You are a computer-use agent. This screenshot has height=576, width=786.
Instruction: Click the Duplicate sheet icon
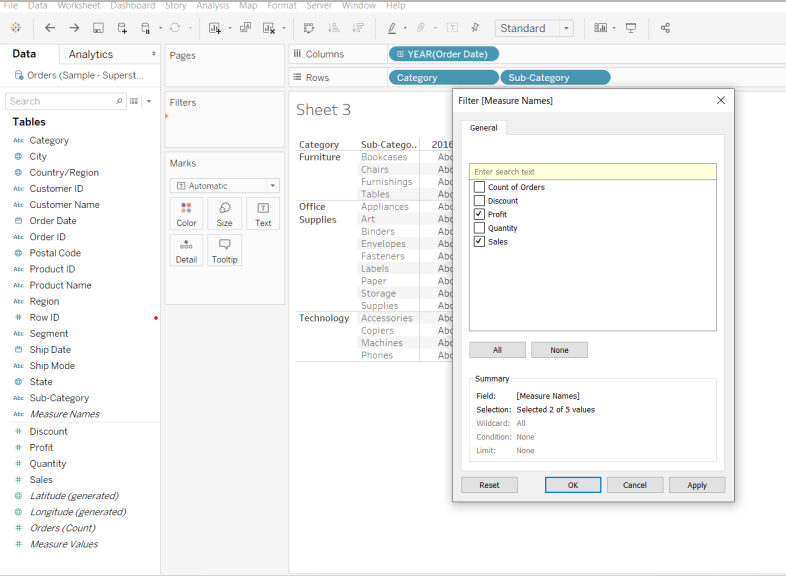pyautogui.click(x=245, y=28)
